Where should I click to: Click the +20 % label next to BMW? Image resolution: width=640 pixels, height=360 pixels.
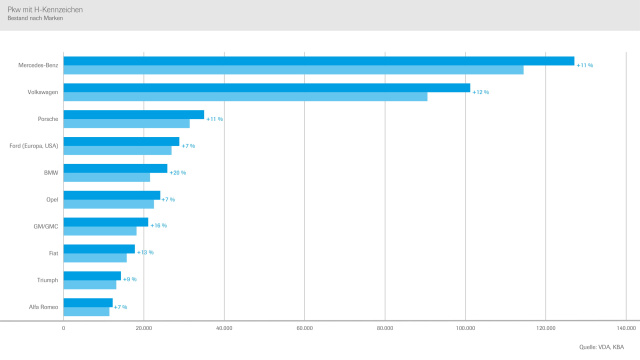coord(178,173)
